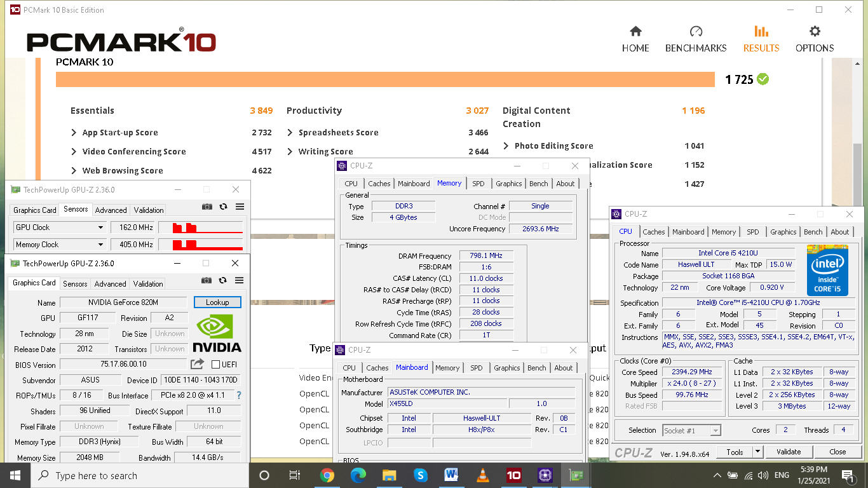Launch Microsoft Edge from taskbar
868x488 pixels.
[358, 475]
